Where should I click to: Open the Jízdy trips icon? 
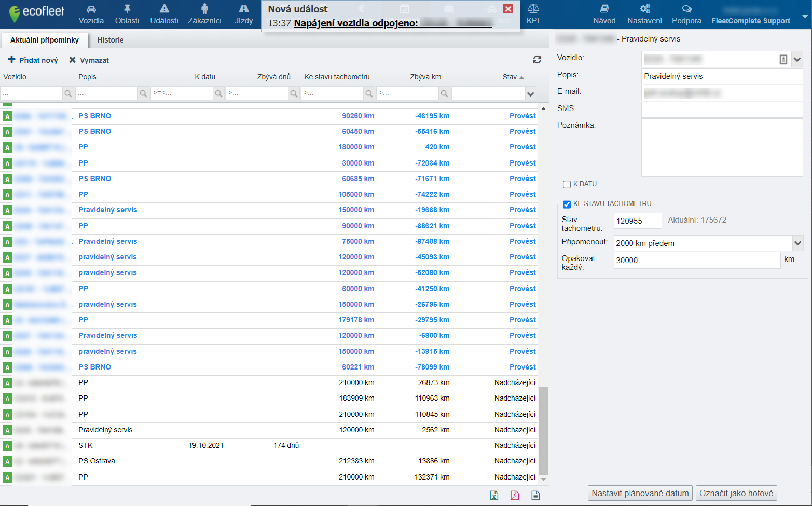point(243,14)
